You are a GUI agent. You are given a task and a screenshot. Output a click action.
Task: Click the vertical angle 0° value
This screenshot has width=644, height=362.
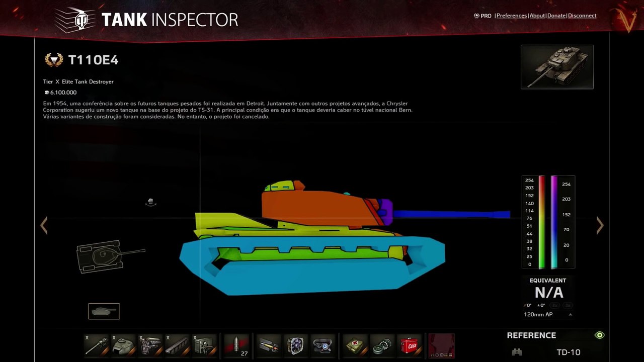point(541,305)
